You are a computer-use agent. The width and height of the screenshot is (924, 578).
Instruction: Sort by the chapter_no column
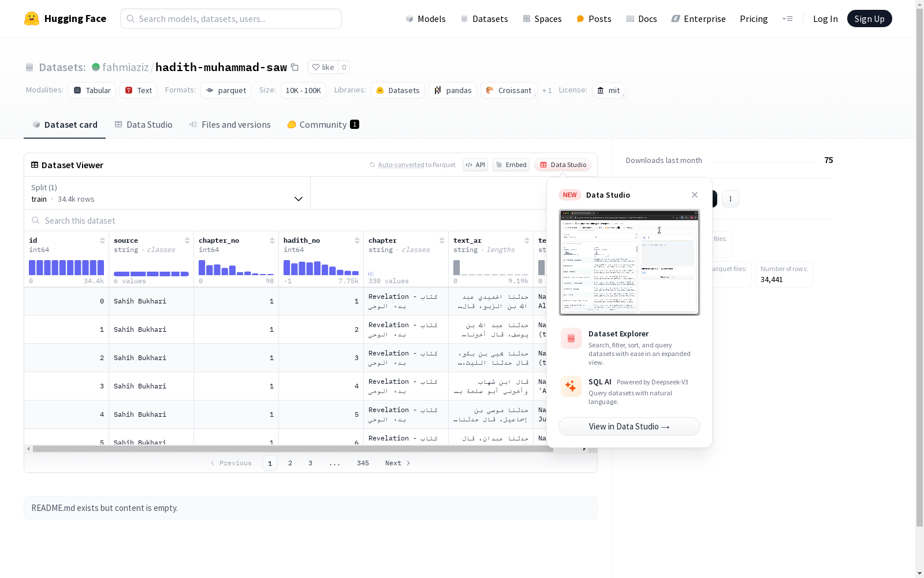(x=272, y=240)
